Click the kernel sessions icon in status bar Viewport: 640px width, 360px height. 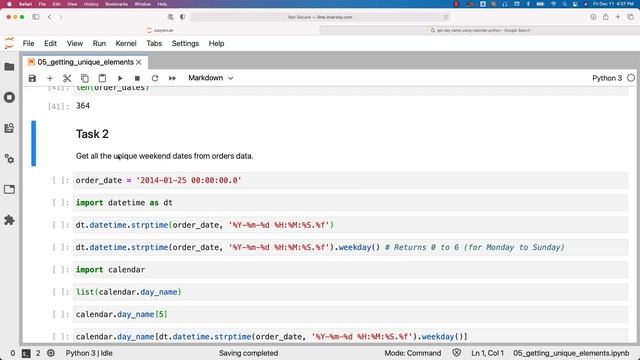click(x=51, y=353)
